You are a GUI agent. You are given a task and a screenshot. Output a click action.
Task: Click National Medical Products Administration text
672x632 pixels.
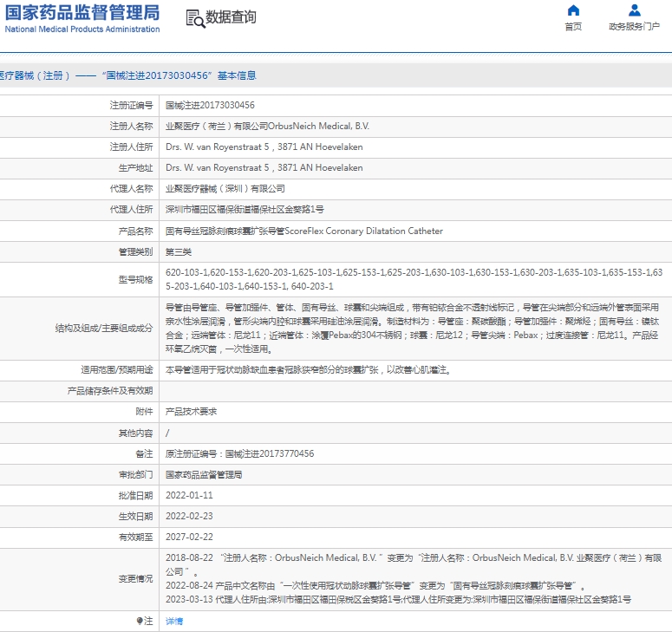pyautogui.click(x=82, y=29)
